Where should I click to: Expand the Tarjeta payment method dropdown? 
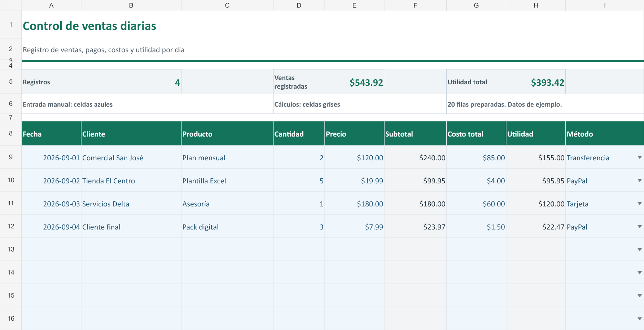(639, 204)
